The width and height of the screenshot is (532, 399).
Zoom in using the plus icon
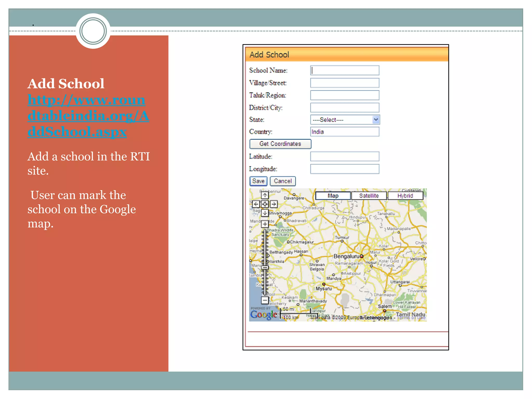click(265, 224)
